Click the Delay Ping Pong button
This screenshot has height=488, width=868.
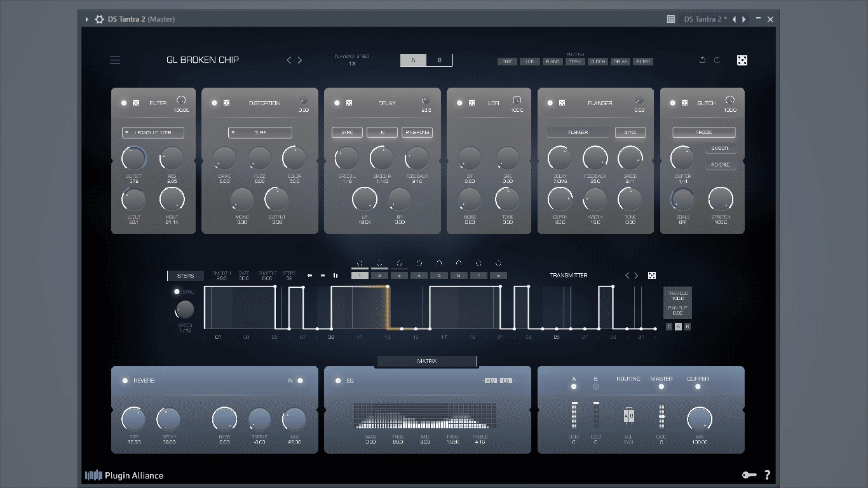coord(417,133)
